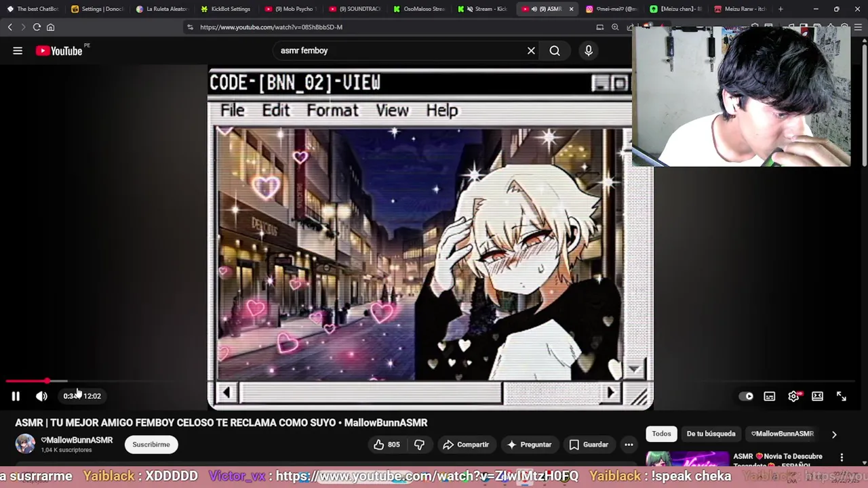Click the cast media icon in address bar
Viewport: 868px width, 488px height.
point(599,27)
